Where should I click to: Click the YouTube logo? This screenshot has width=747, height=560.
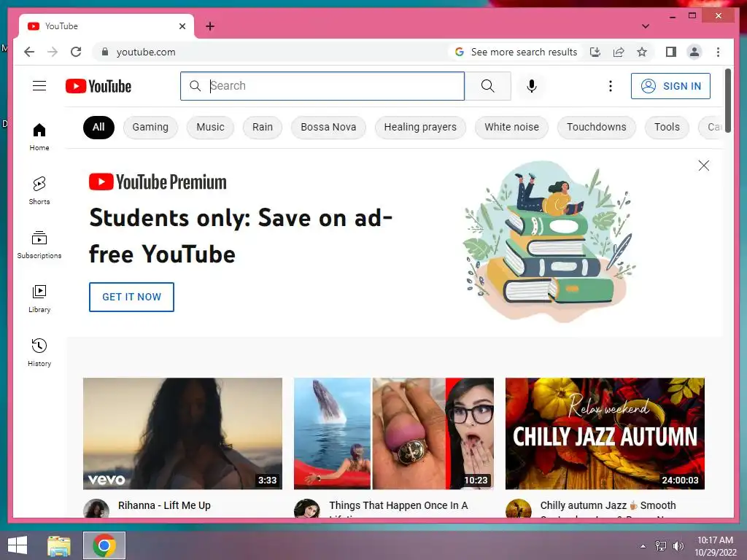98,86
